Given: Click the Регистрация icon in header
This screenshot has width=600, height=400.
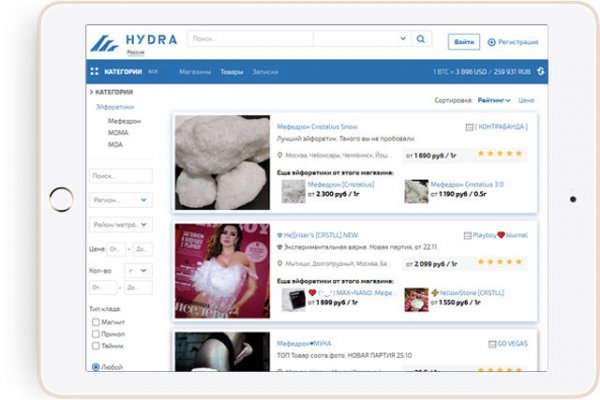Looking at the screenshot, I should click(x=491, y=42).
